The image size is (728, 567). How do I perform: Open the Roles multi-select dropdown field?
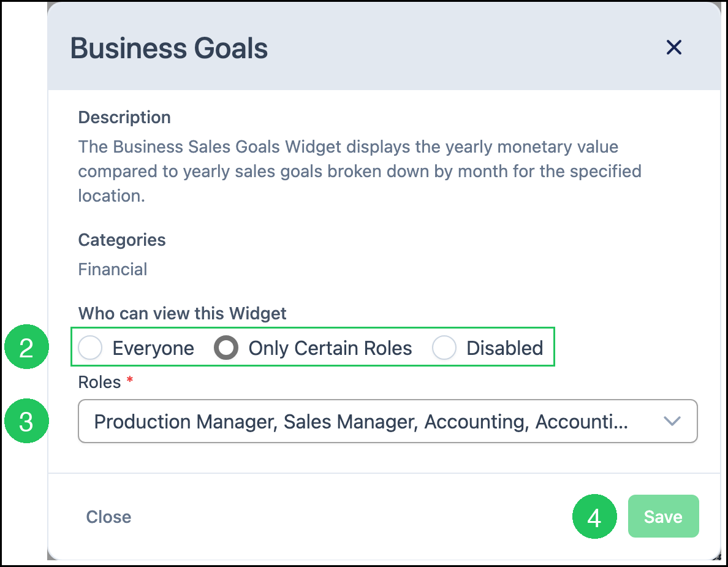[x=388, y=421]
